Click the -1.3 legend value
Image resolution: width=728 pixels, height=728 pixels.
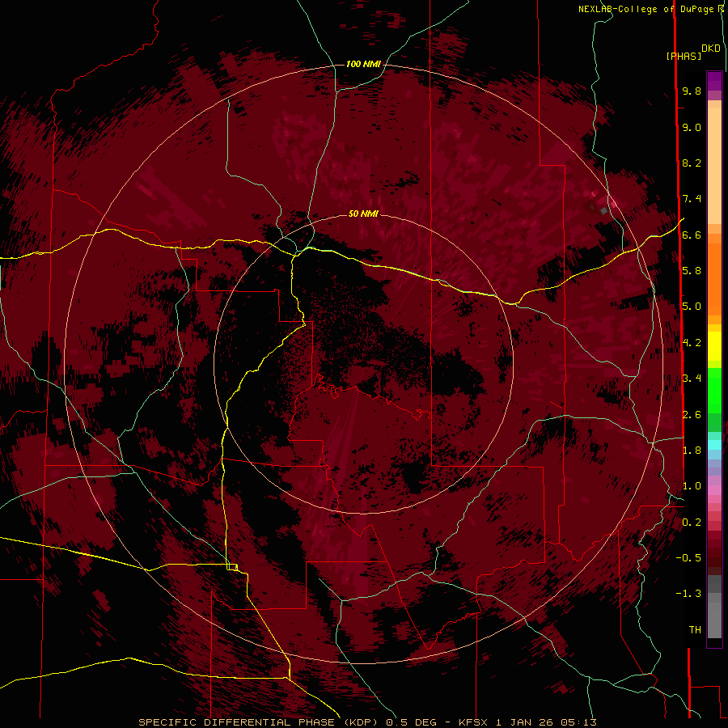[x=688, y=595]
